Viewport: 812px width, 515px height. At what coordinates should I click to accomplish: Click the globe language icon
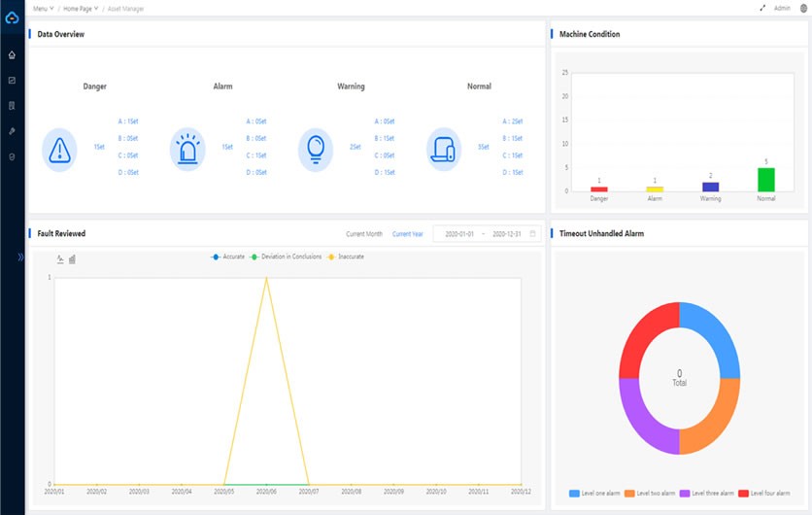click(802, 8)
